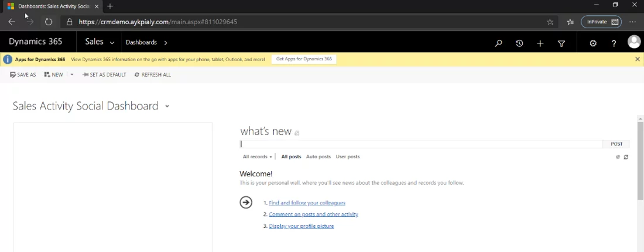Select the All posts tab

point(291,156)
